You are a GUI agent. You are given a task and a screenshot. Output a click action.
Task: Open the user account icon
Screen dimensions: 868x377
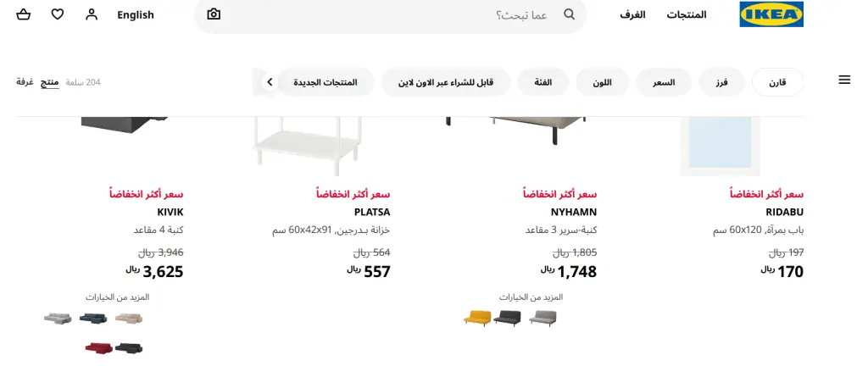92,15
